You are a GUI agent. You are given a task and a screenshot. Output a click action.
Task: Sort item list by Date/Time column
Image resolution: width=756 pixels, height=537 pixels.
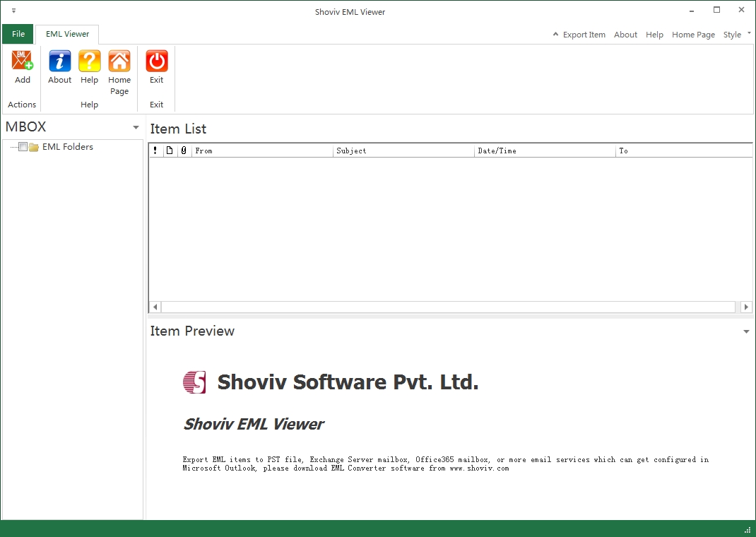click(x=545, y=151)
